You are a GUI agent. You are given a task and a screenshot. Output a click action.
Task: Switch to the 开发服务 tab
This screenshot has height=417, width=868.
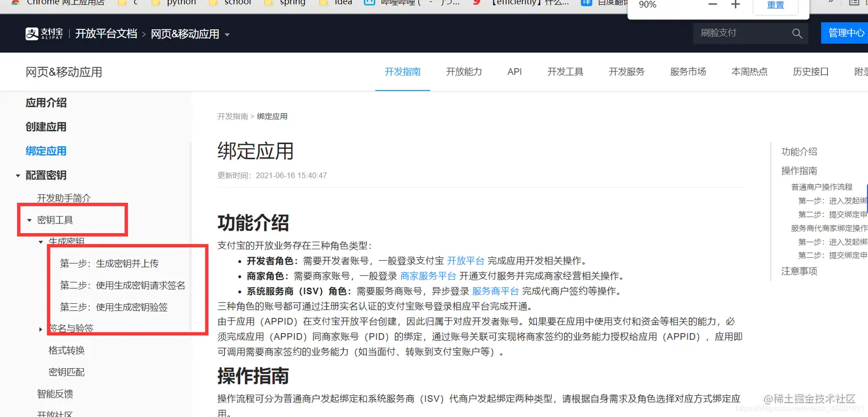627,72
